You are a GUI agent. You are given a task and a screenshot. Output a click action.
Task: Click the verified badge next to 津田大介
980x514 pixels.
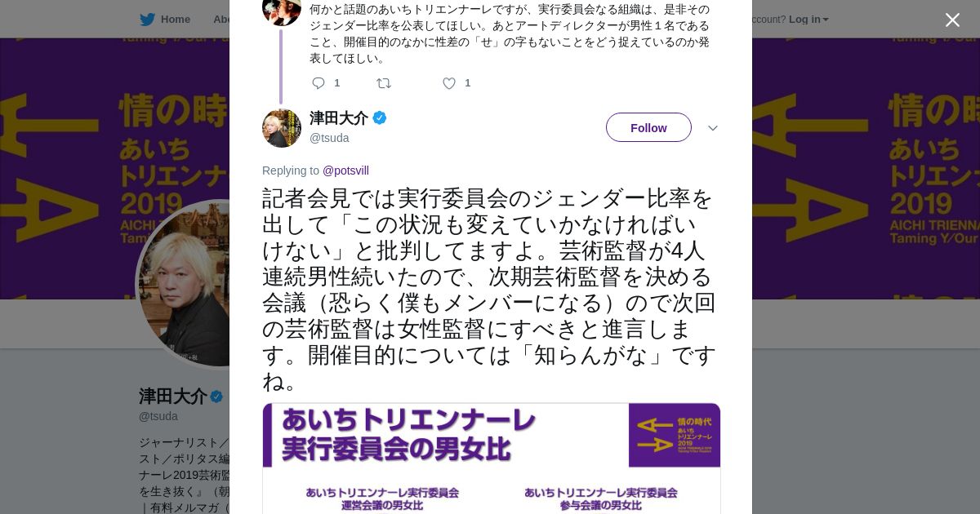coord(380,118)
